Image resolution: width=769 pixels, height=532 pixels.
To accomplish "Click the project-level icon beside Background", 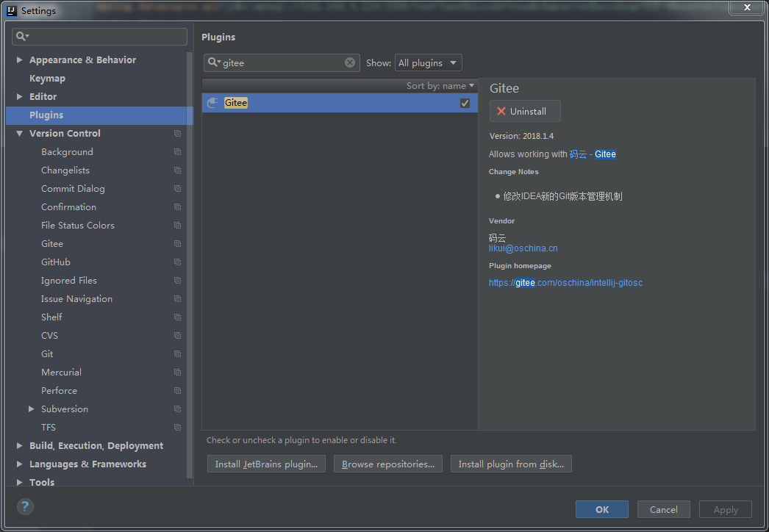I will [x=177, y=152].
